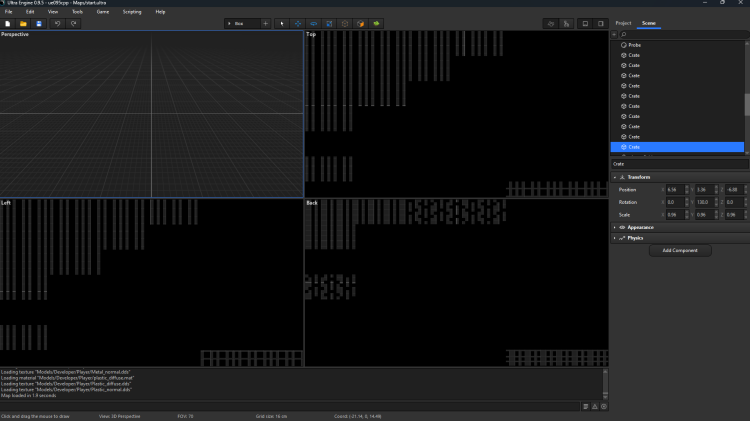Viewport: 750px width, 421px height.
Task: Click the orange hexagon outline toolbar icon
Action: [x=345, y=23]
